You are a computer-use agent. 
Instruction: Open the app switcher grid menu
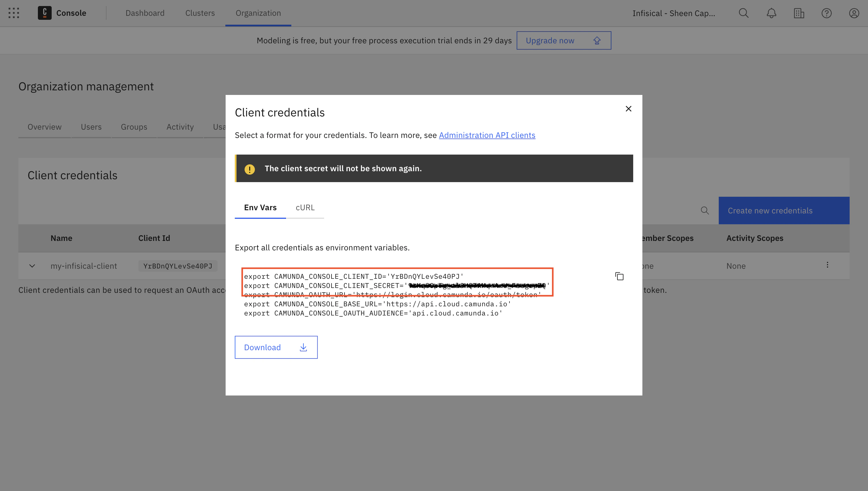13,13
